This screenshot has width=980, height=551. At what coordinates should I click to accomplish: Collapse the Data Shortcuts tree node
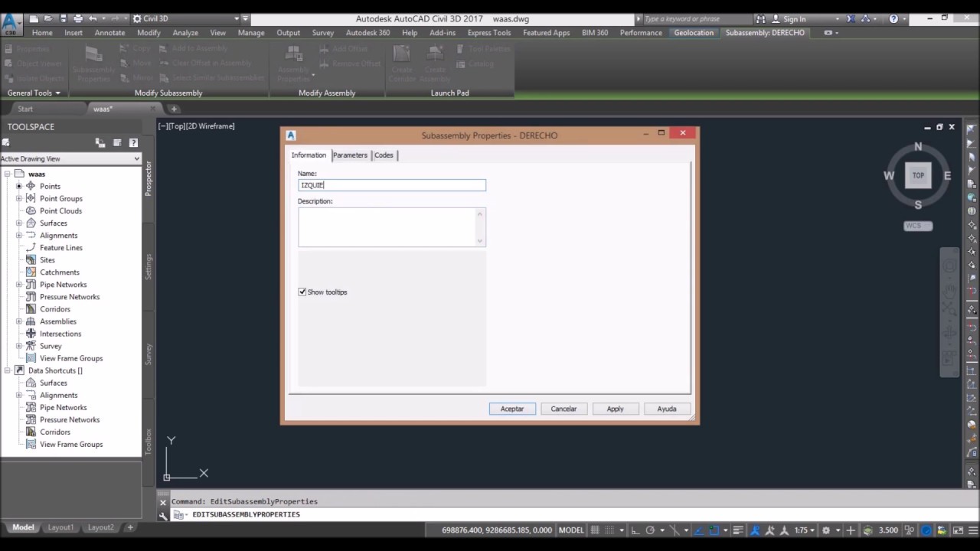tap(7, 370)
